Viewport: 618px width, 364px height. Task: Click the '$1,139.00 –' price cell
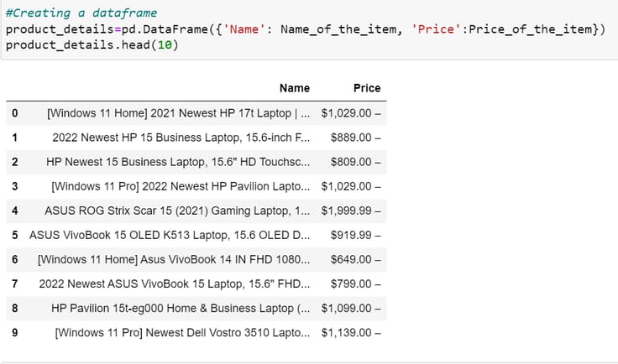[351, 333]
